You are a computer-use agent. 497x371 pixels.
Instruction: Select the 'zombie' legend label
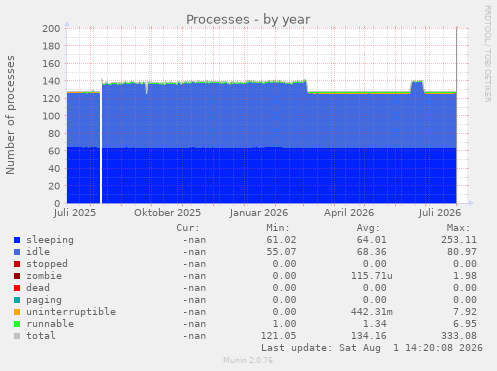(44, 276)
